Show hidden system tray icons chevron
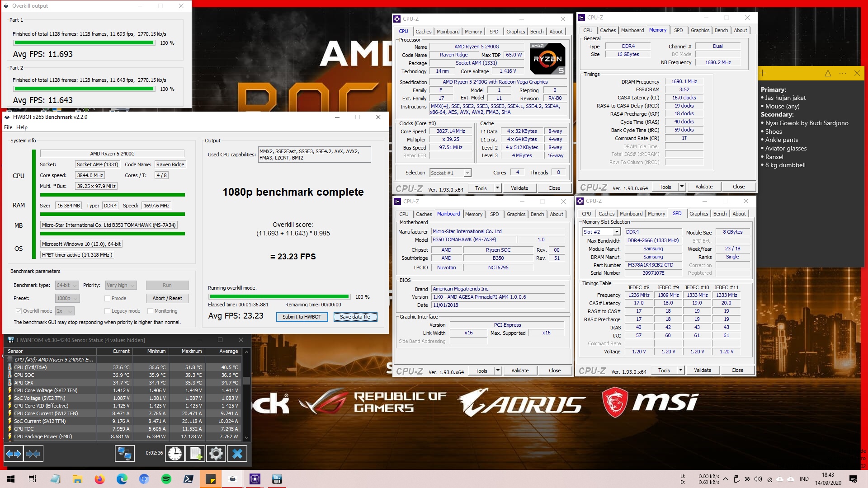 tap(725, 479)
